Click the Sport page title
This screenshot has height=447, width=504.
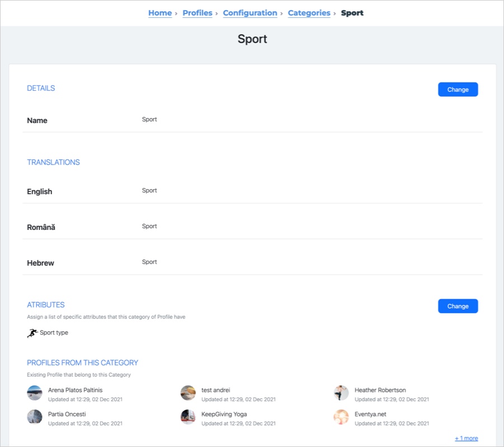253,39
